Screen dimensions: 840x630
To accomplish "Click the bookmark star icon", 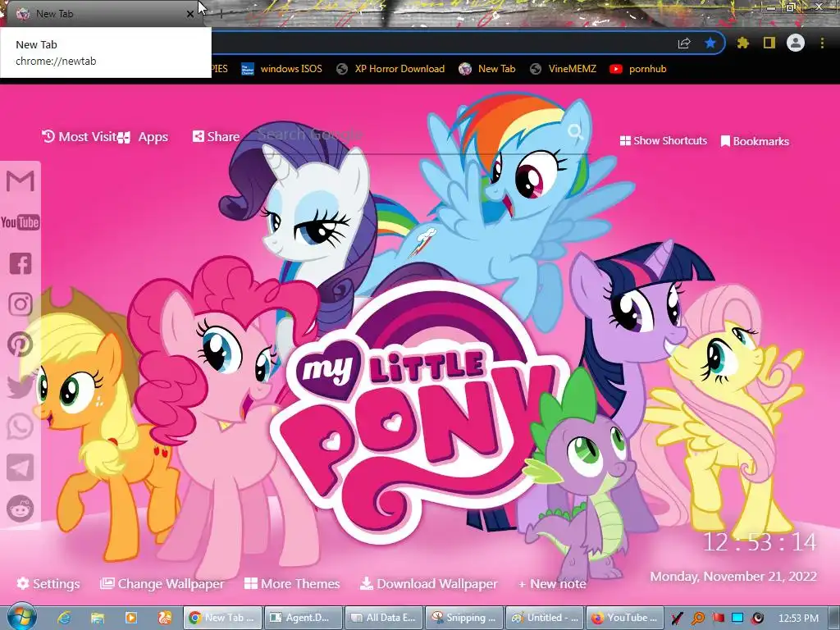I will [x=710, y=43].
